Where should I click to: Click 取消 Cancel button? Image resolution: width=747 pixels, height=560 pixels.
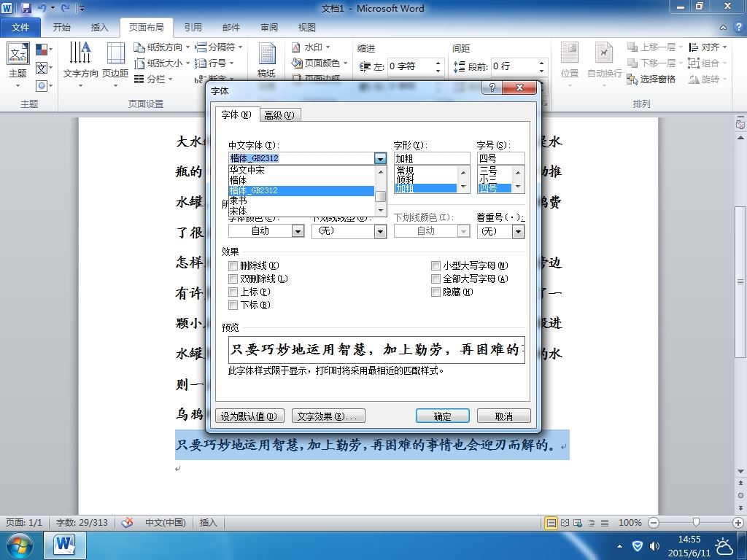503,416
